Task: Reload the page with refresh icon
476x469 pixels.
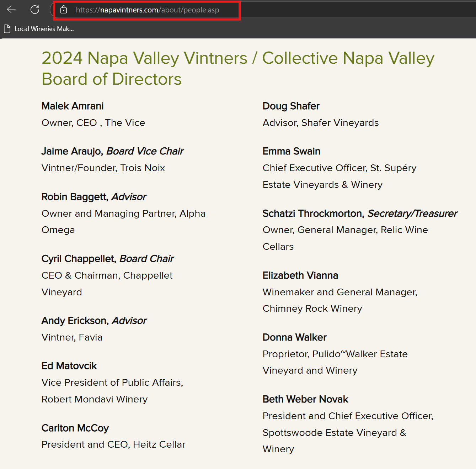Action: pos(35,10)
